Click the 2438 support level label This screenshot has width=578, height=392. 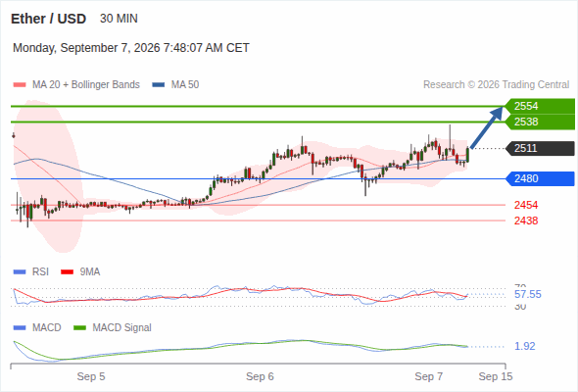click(526, 220)
